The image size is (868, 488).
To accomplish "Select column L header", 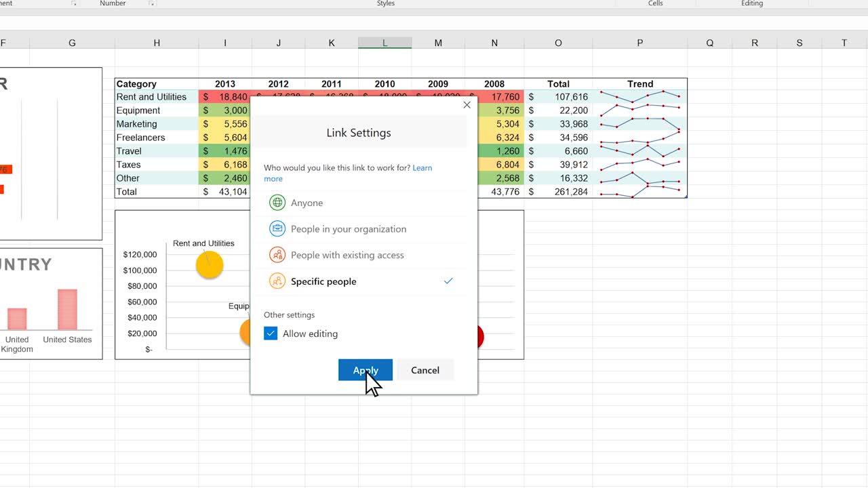I will (x=384, y=43).
